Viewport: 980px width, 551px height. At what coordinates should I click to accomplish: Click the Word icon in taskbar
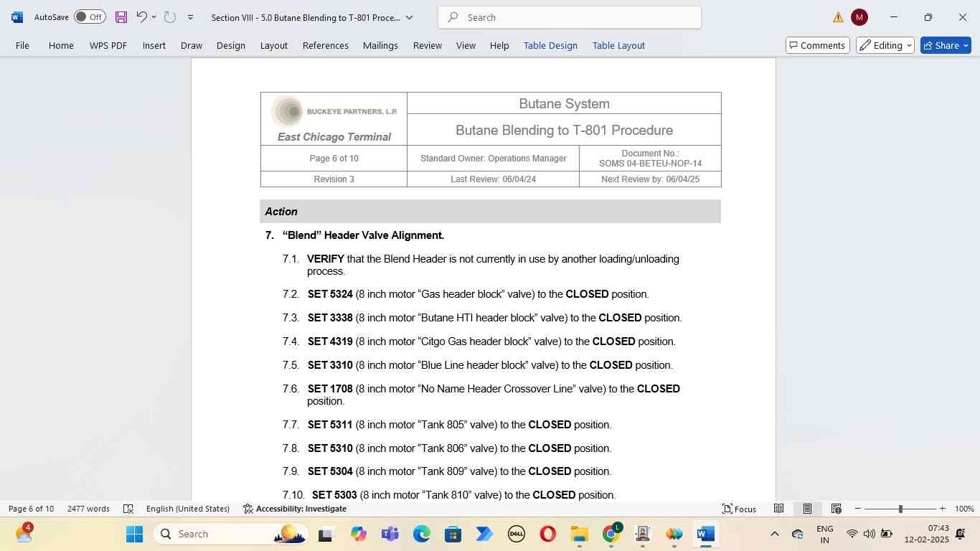point(706,534)
